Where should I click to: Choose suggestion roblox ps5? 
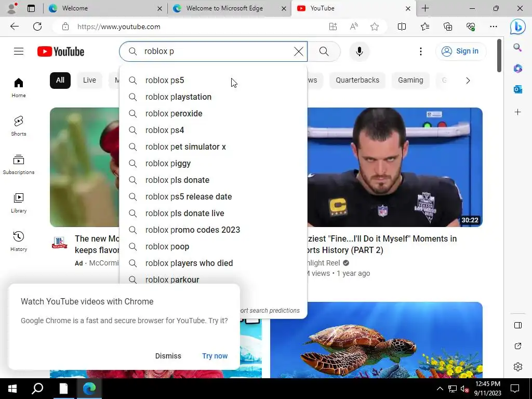[x=214, y=81]
